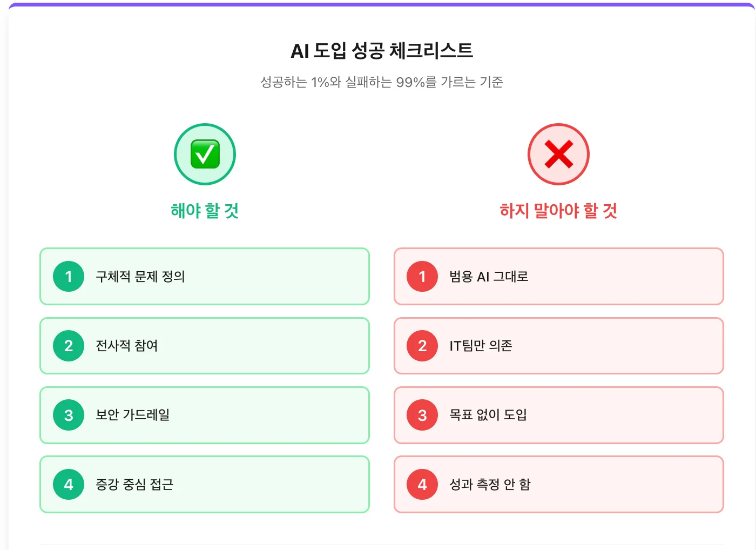
Task: Click red number 1 badge
Action: click(422, 277)
